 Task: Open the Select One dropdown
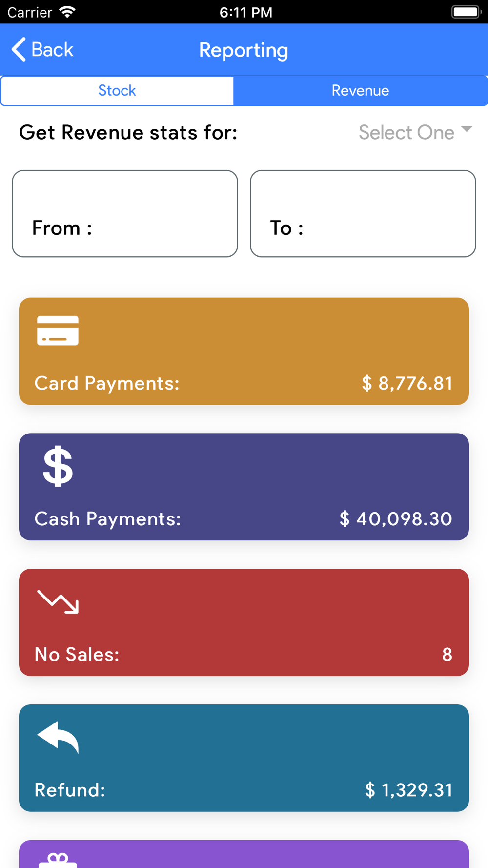[x=415, y=132]
